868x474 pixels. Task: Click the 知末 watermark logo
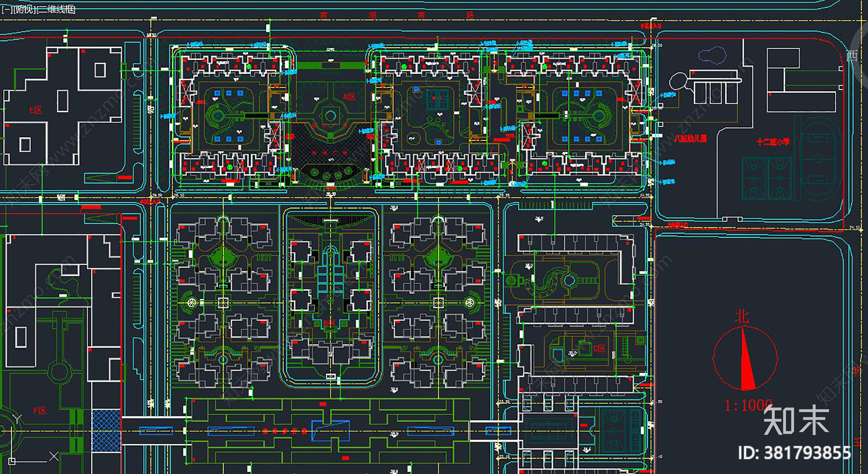[796, 420]
